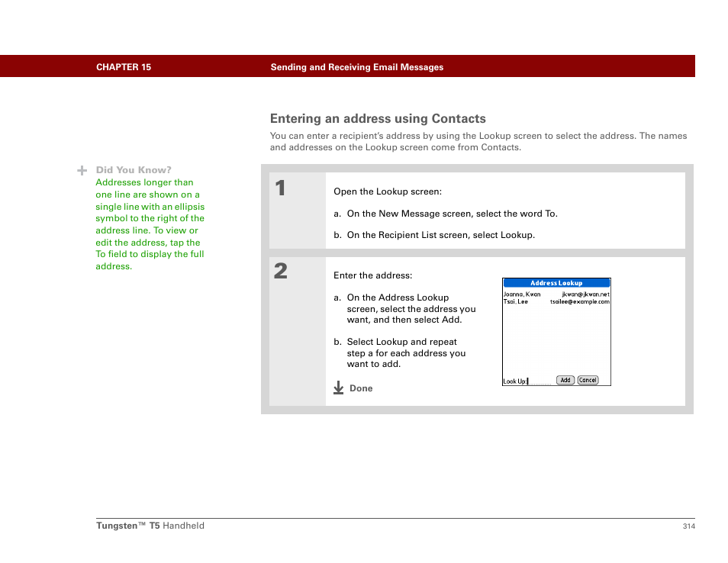
Task: Click the plus icon beside Did You Know?
Action: pyautogui.click(x=82, y=170)
